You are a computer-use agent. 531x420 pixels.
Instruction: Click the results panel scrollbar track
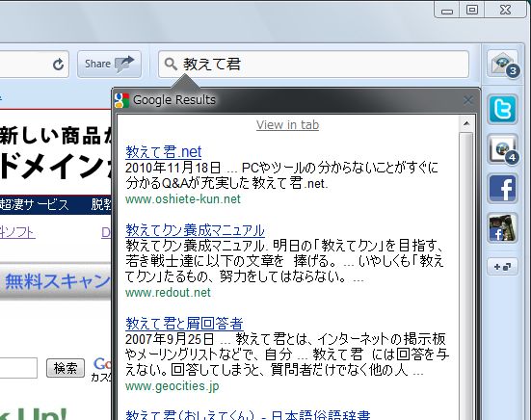(x=466, y=276)
